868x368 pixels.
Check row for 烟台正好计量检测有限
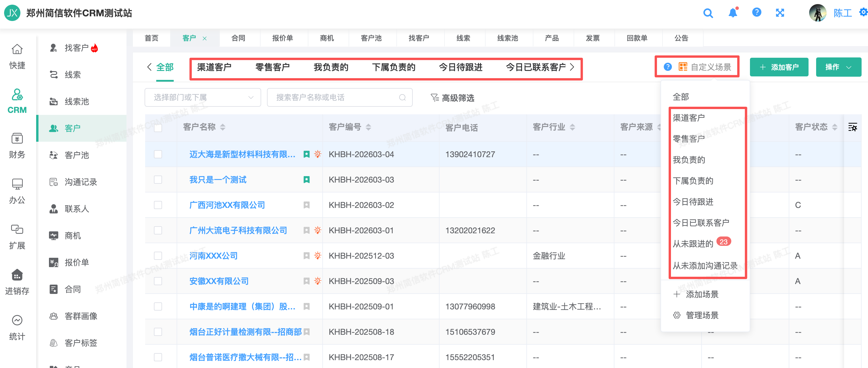(x=158, y=332)
